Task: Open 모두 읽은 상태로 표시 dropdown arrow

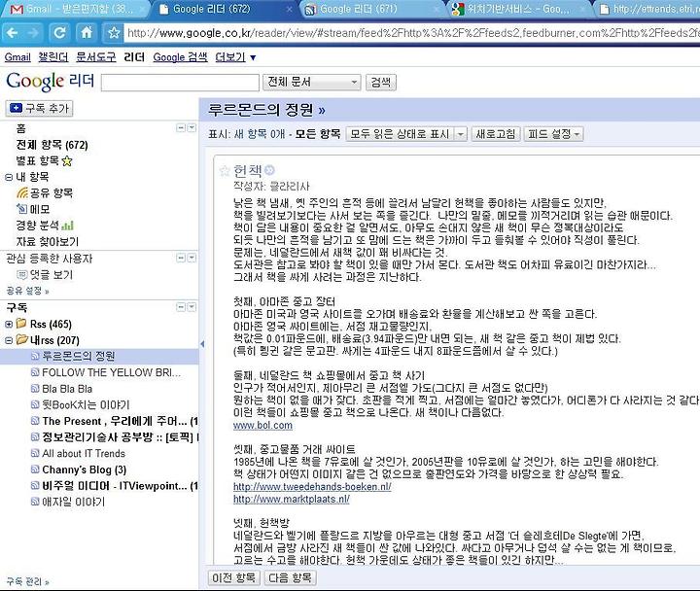Action: 460,134
